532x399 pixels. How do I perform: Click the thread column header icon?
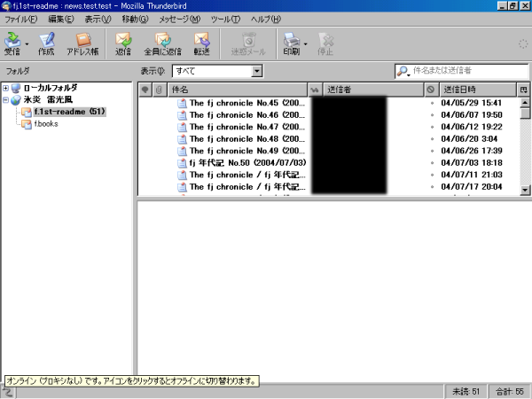point(145,90)
